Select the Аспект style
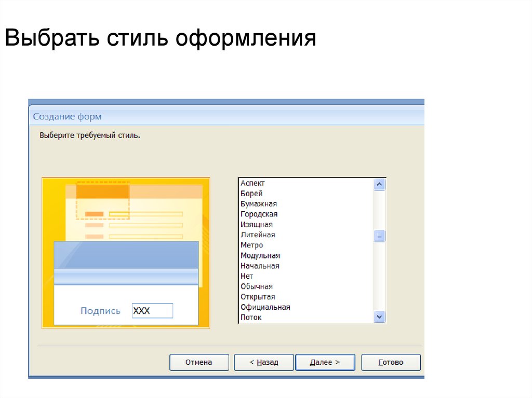 [252, 183]
